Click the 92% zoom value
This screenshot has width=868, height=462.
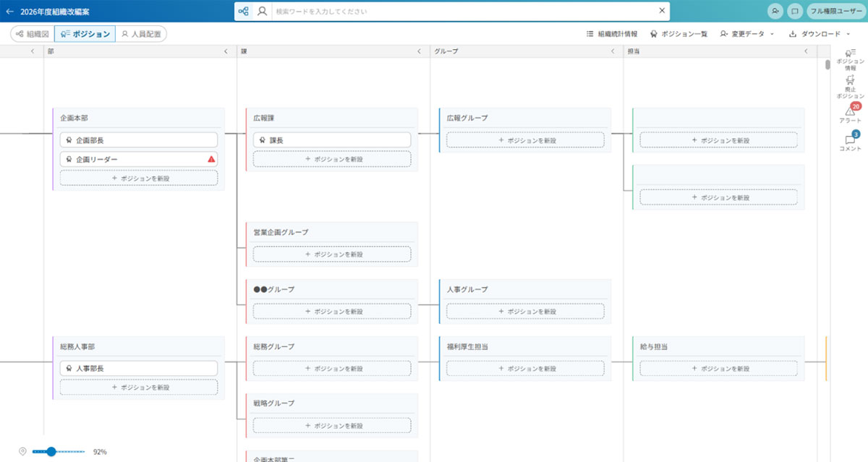click(x=100, y=452)
